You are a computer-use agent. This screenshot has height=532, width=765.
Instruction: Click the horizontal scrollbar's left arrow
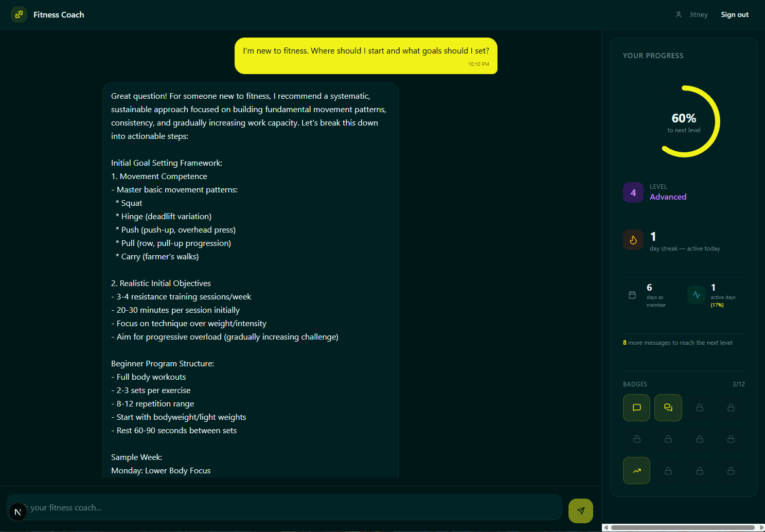coord(606,527)
